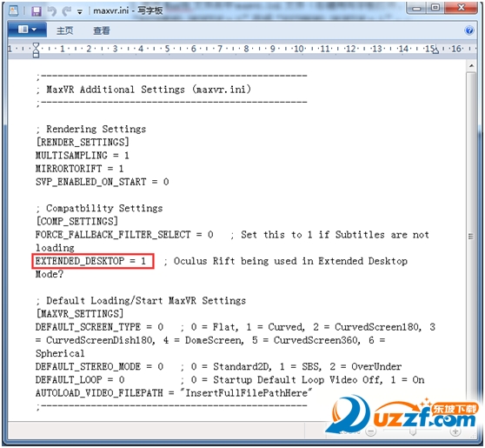Click the Redo arrow icon
485x448 pixels.
[x=66, y=11]
